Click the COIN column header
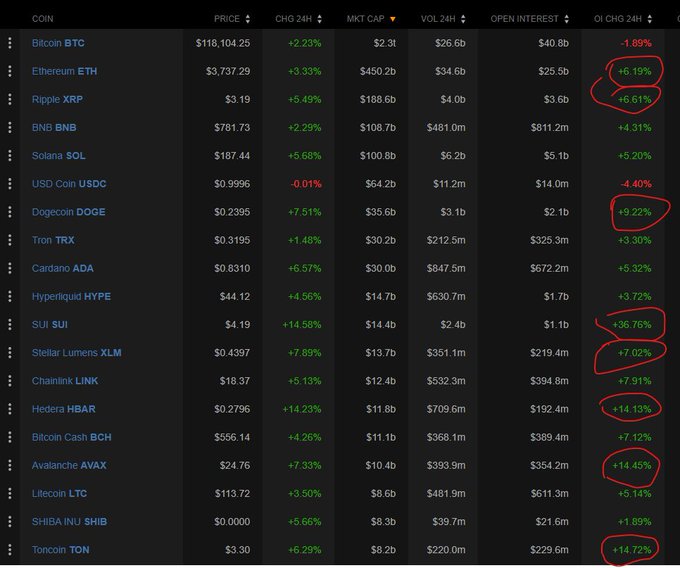680x568 pixels. (x=42, y=19)
